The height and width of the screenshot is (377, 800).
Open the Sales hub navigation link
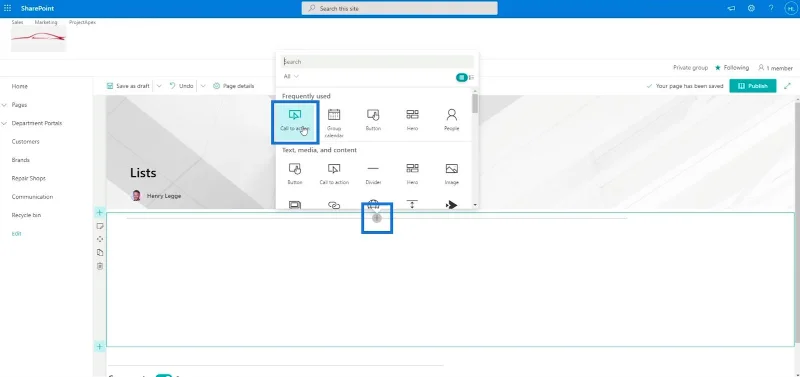(17, 22)
